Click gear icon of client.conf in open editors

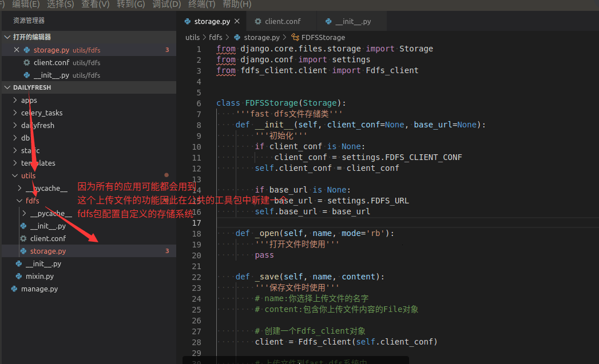[x=27, y=63]
